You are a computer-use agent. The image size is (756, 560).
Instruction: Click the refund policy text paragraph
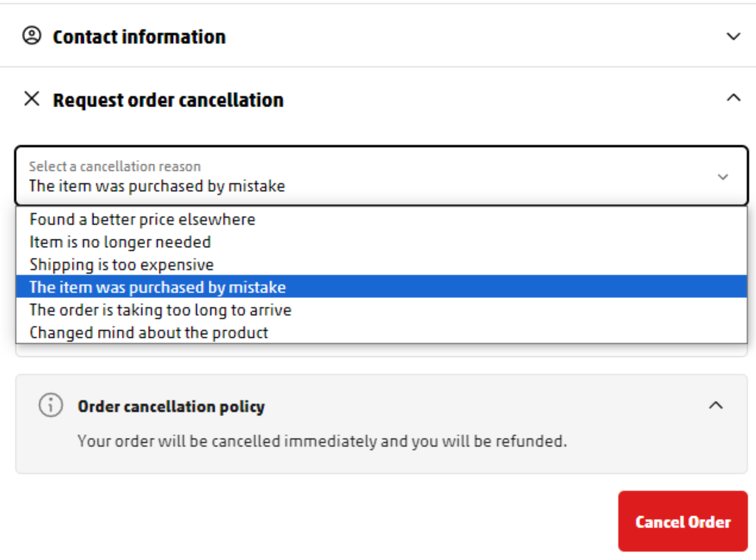tap(322, 441)
